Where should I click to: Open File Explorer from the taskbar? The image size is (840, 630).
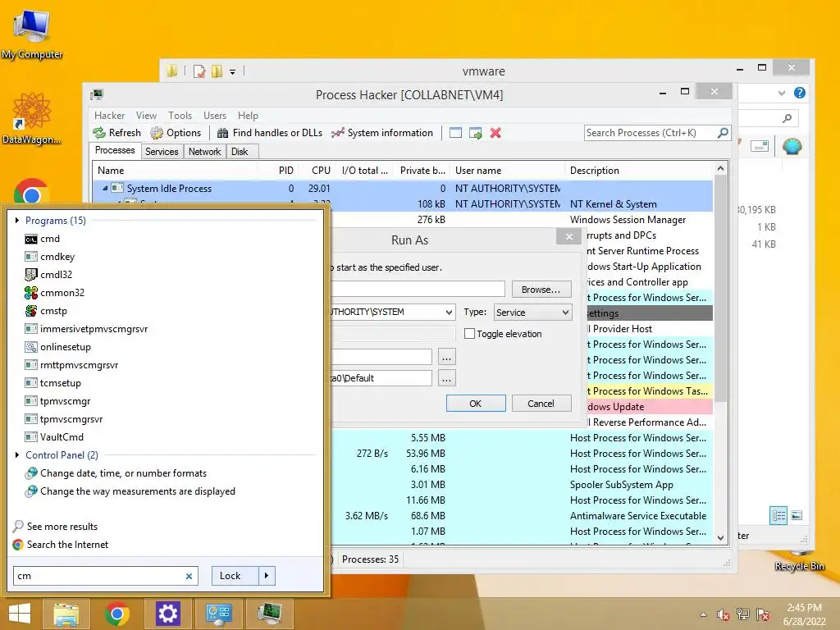[x=66, y=614]
